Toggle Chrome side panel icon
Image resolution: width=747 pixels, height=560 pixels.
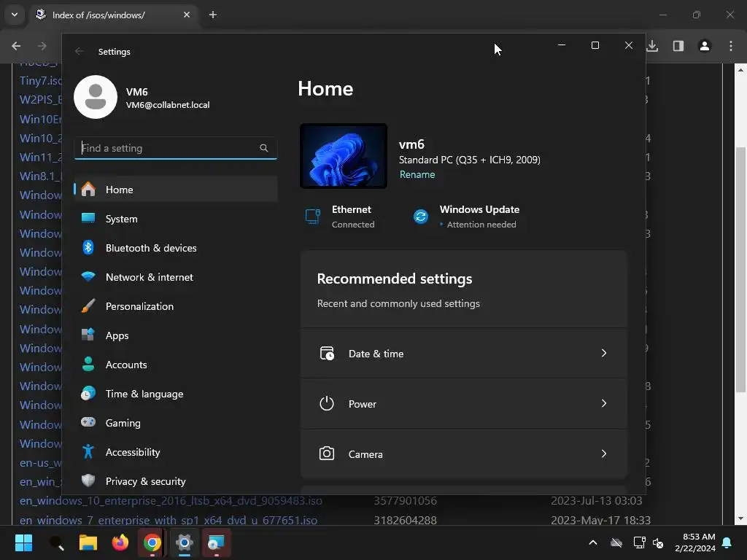click(x=678, y=46)
